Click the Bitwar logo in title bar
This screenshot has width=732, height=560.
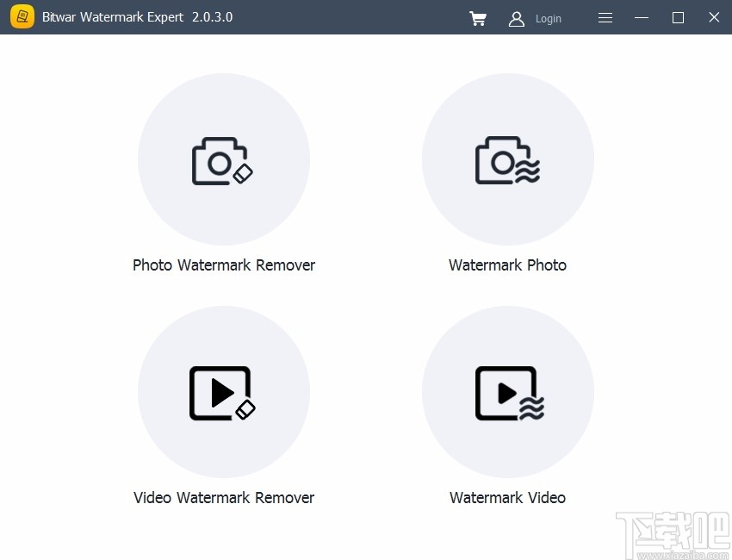pos(22,16)
